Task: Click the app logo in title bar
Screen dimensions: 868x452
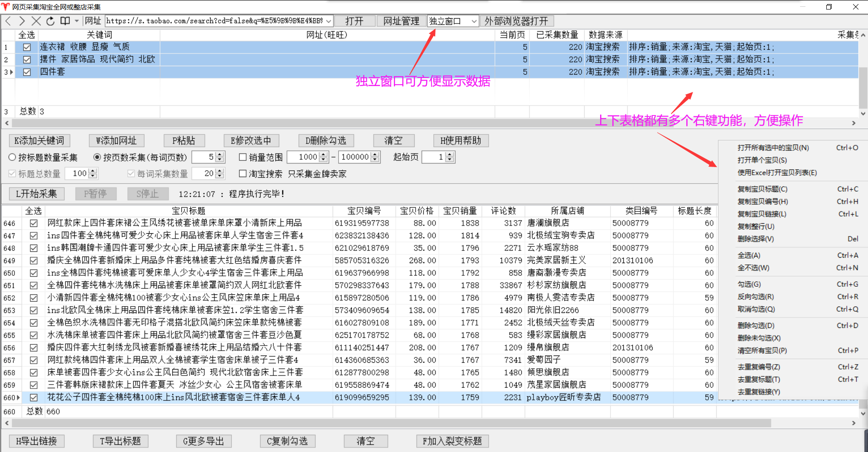Action: (5, 7)
